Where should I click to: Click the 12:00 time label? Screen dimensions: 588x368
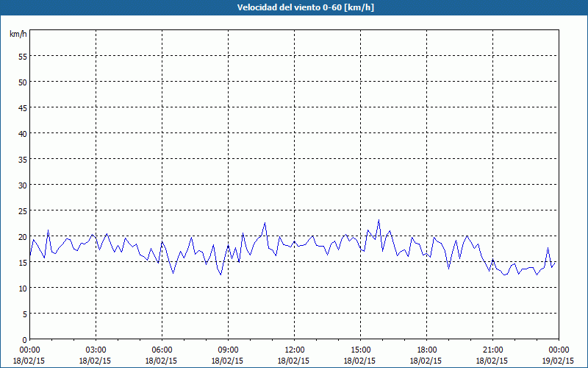[x=295, y=350]
